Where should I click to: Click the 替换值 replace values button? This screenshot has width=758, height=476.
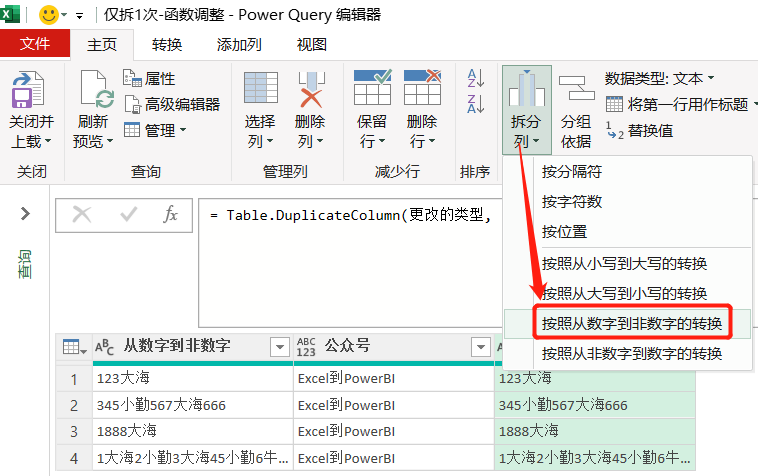(639, 130)
